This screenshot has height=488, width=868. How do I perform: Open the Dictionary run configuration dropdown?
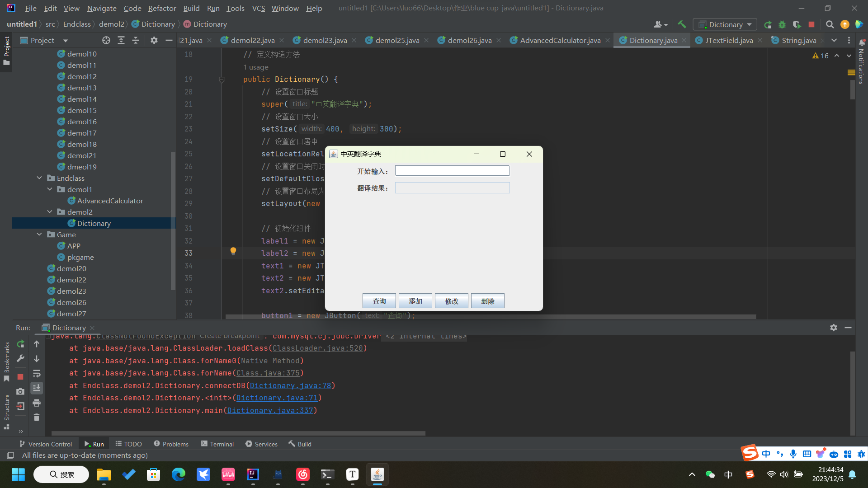click(725, 24)
